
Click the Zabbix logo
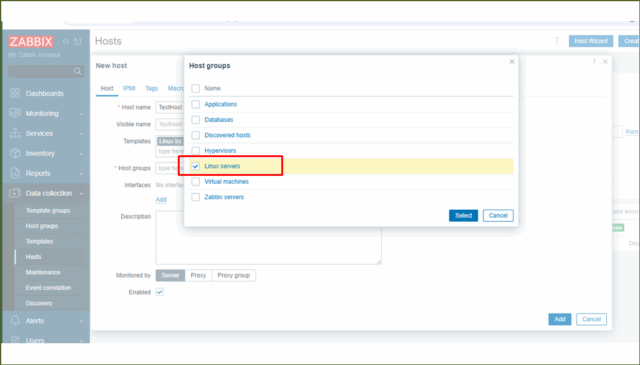31,42
